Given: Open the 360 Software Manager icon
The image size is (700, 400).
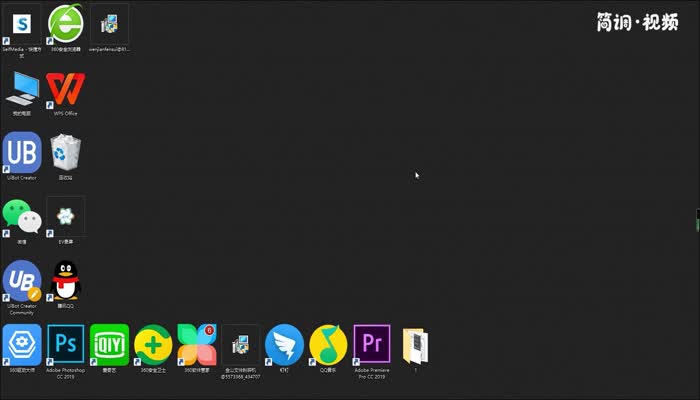Looking at the screenshot, I should tap(197, 344).
